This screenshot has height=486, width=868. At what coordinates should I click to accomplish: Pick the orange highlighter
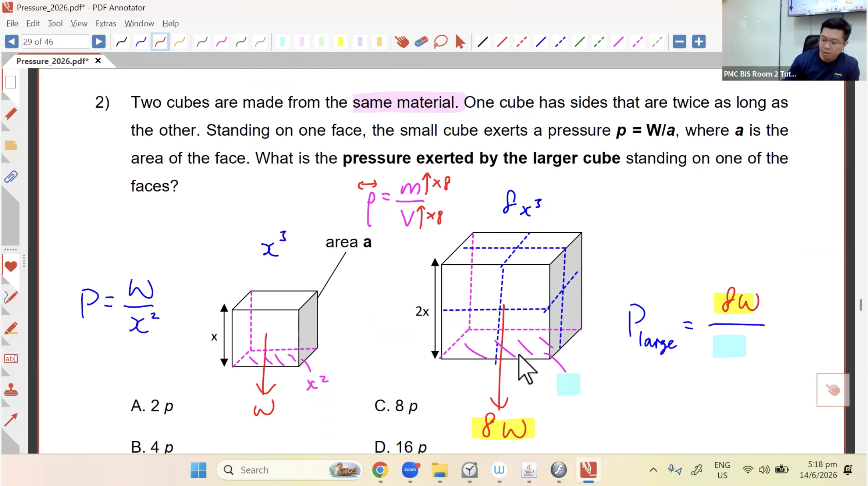coord(379,42)
